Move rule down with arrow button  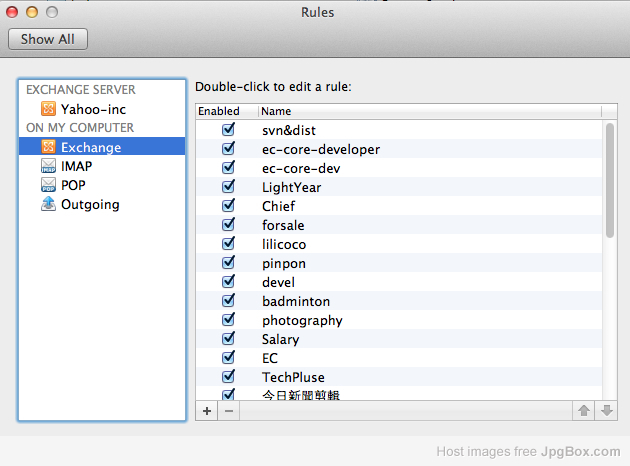click(606, 411)
